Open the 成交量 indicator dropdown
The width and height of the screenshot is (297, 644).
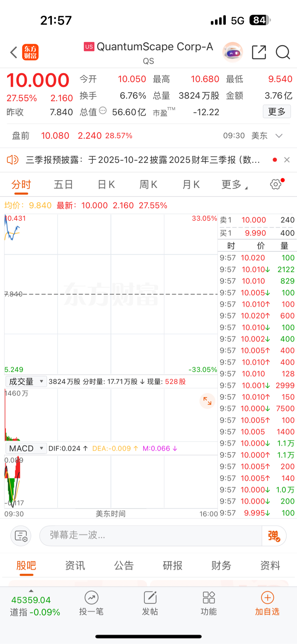click(x=26, y=381)
